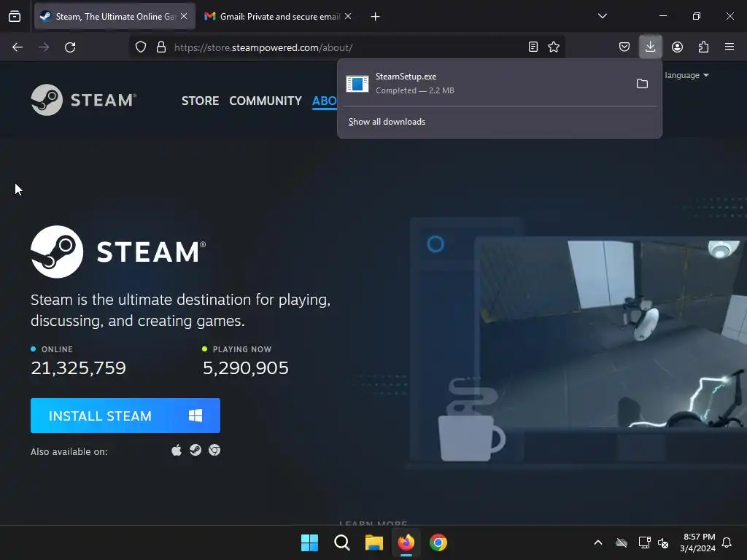Open Firefox View list icon
The height and width of the screenshot is (560, 747).
tap(15, 16)
